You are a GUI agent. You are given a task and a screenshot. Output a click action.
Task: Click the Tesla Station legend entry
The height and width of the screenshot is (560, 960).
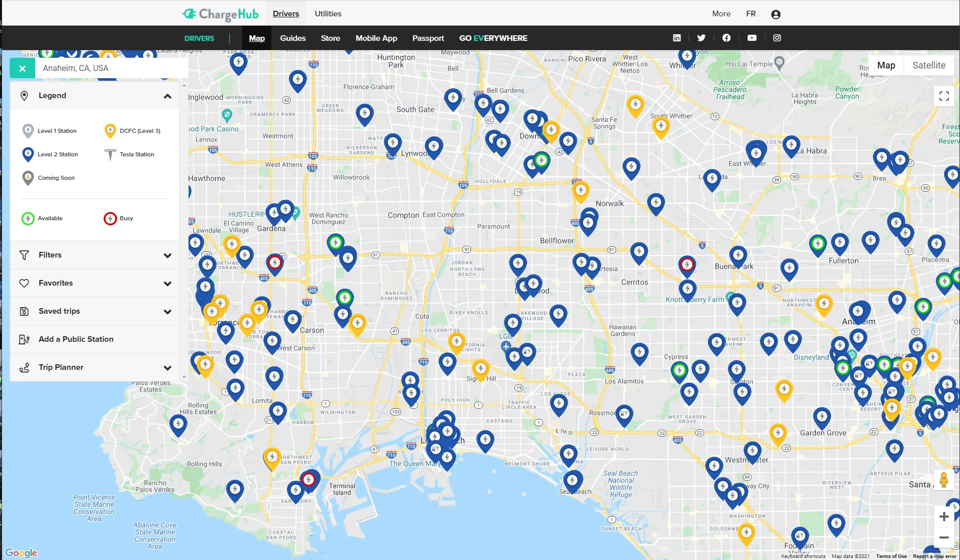[129, 154]
